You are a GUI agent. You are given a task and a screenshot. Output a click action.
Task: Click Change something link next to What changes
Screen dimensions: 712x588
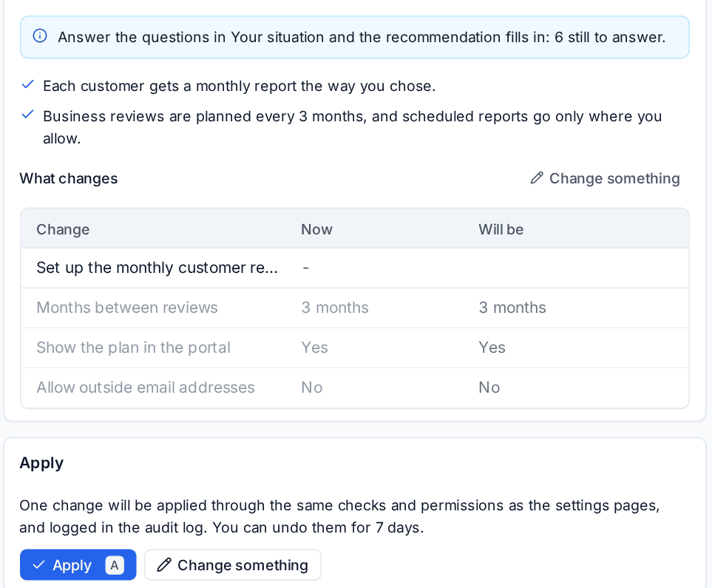[x=605, y=178]
